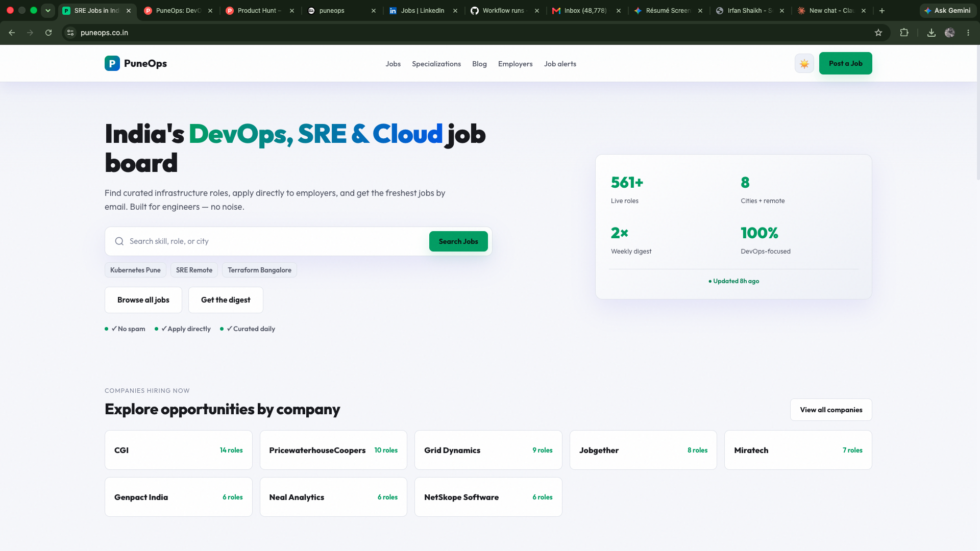Viewport: 980px width, 551px height.
Task: Open the Job alerts navigation link
Action: click(560, 64)
